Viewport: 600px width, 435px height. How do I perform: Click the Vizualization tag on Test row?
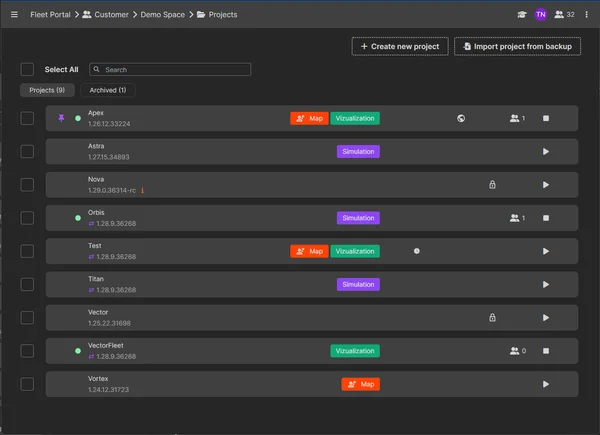(x=355, y=251)
